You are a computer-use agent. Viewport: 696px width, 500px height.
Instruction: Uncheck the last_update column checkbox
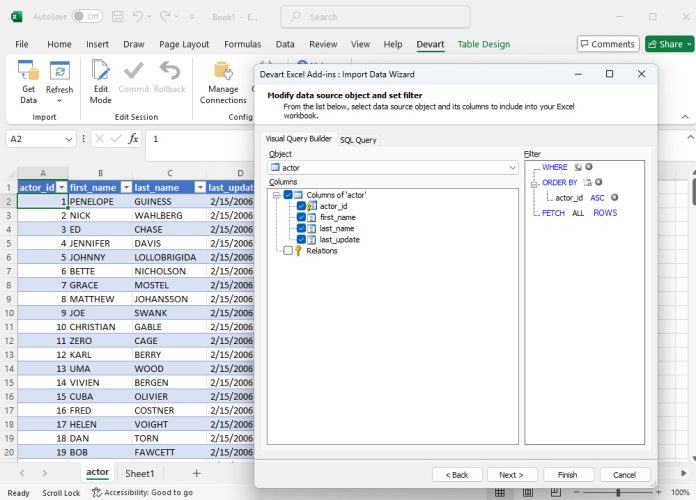point(301,240)
